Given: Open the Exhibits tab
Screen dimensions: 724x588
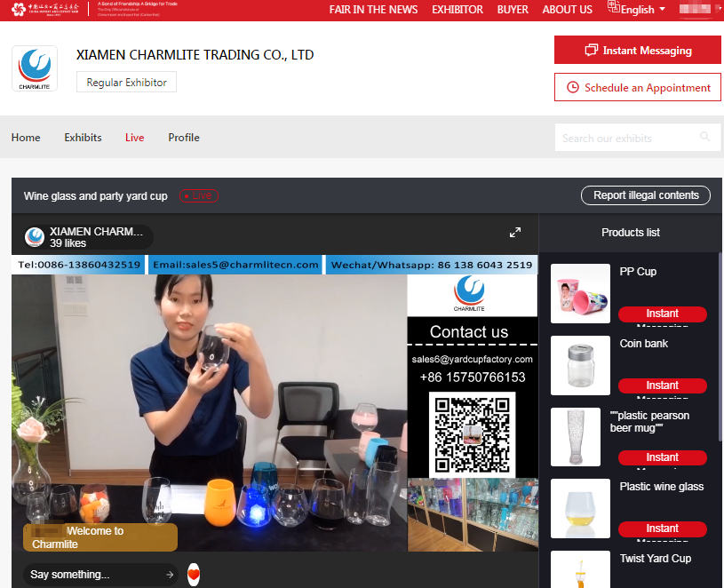Looking at the screenshot, I should click(x=83, y=138).
